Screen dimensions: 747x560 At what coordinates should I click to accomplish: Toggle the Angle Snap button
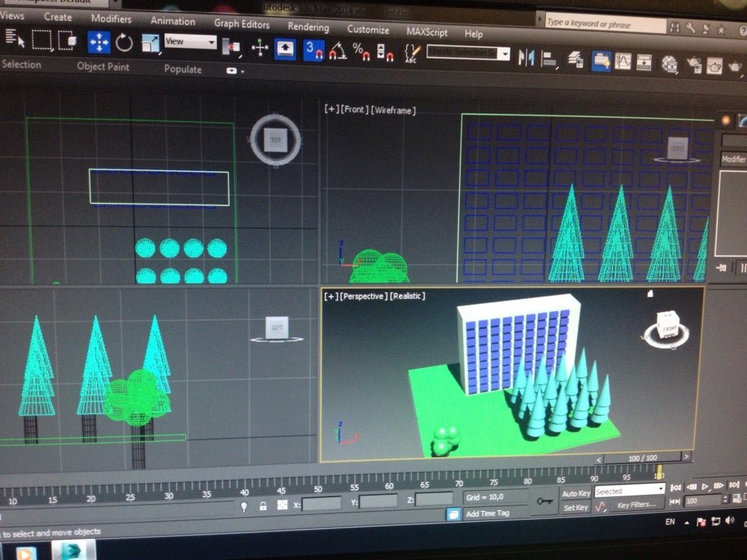[337, 51]
